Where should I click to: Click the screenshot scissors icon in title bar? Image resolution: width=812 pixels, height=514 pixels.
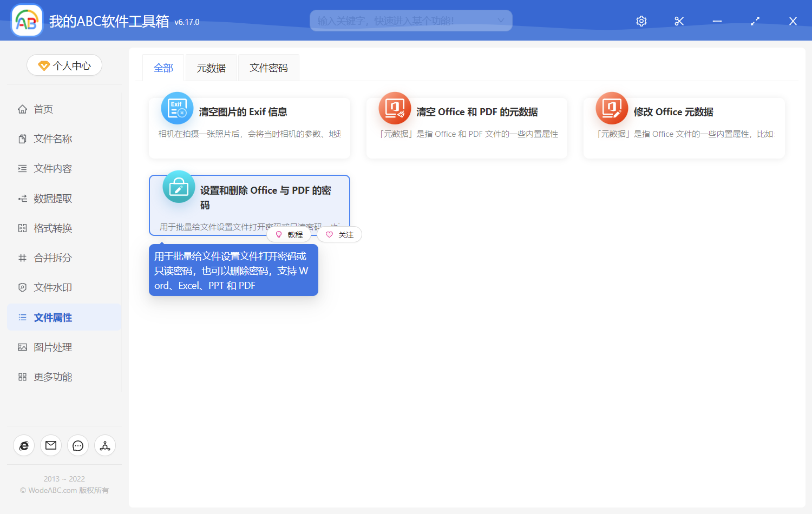click(679, 21)
